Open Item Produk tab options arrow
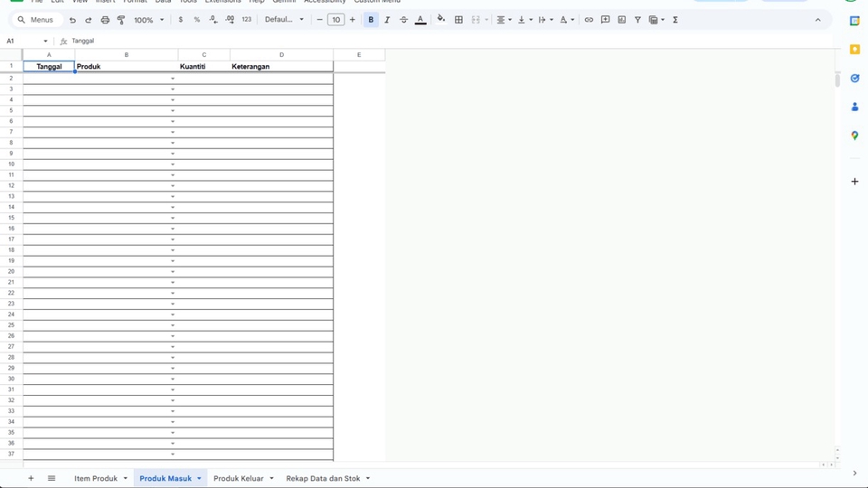 125,478
